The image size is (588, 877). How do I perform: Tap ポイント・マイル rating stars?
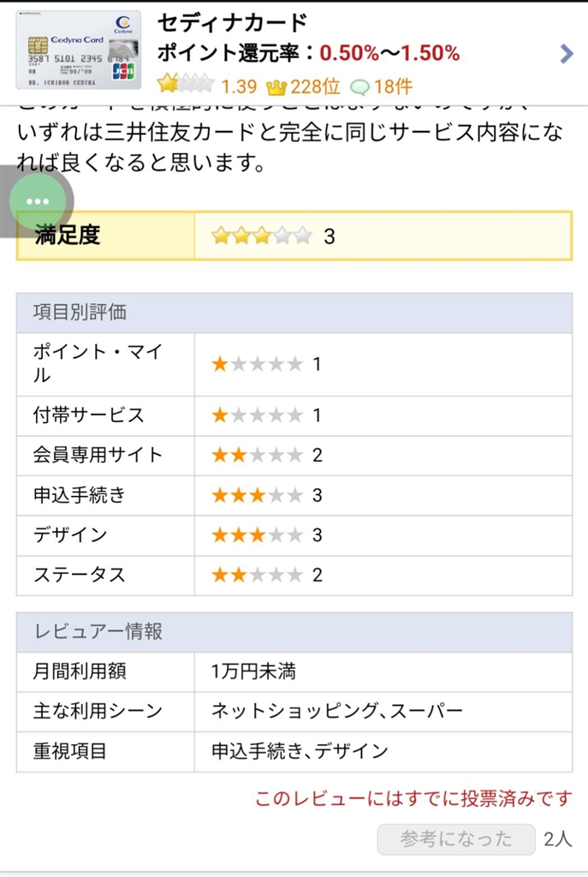click(257, 364)
